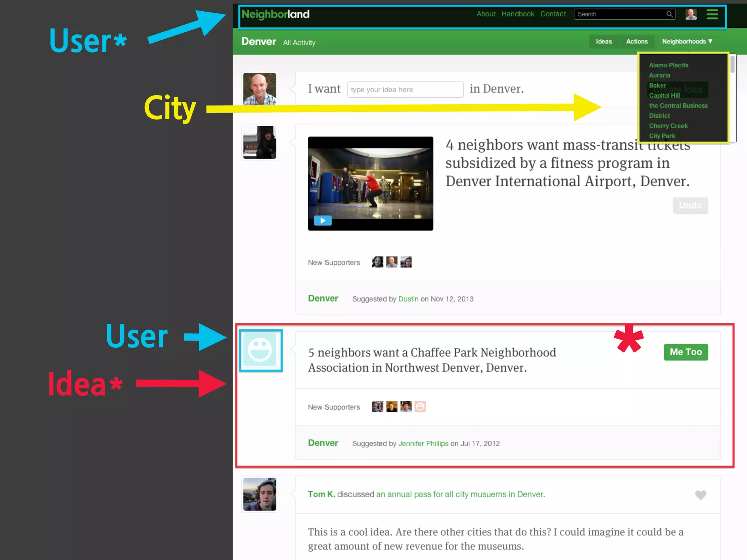
Task: Open second supporter avatar on transit idea
Action: tap(392, 262)
